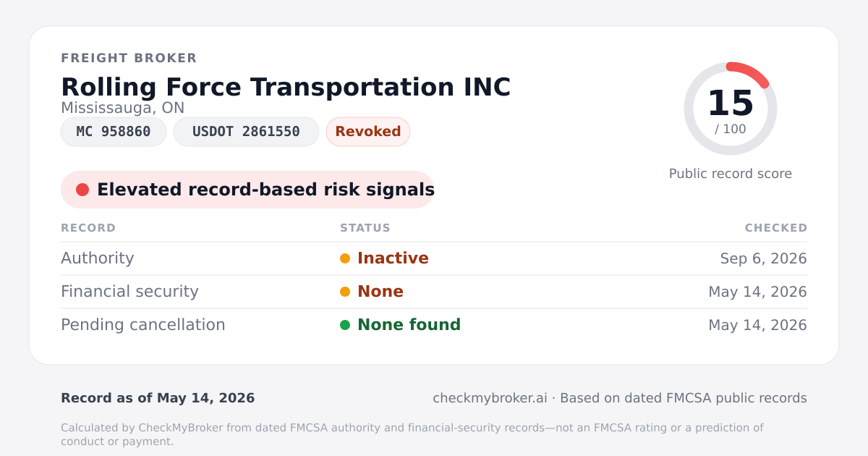
Task: Click the Record as of May 14, 2026 text
Action: click(x=158, y=398)
